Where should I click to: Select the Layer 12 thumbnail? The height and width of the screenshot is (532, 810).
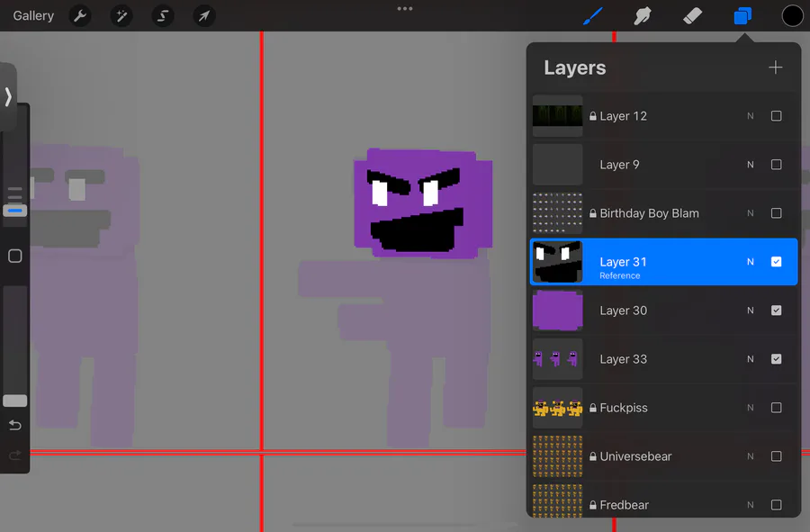[x=557, y=116]
